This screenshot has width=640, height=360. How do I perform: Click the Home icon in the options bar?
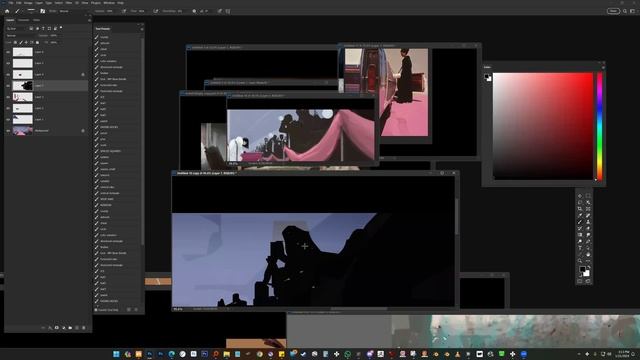[7, 11]
